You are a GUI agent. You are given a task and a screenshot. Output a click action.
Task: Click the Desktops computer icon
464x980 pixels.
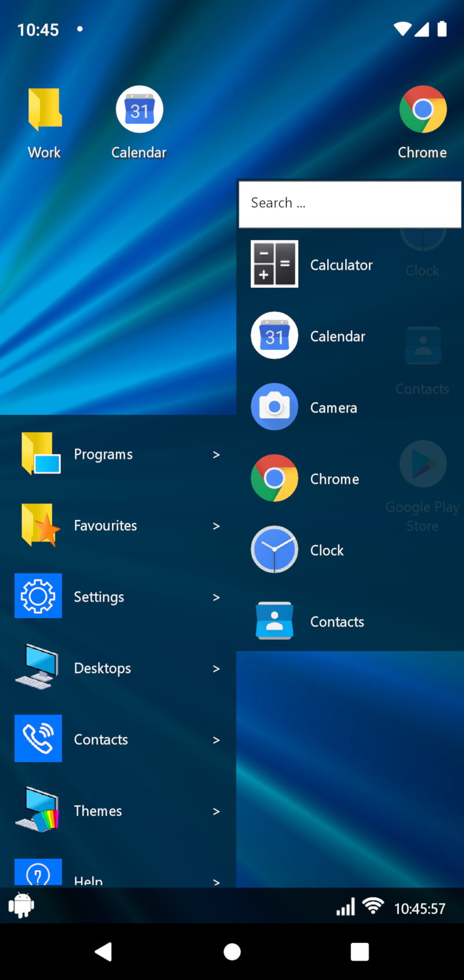[37, 667]
